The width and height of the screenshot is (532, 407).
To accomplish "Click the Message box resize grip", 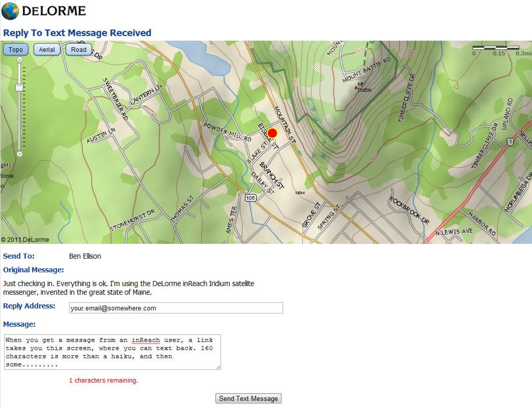I will pos(218,367).
